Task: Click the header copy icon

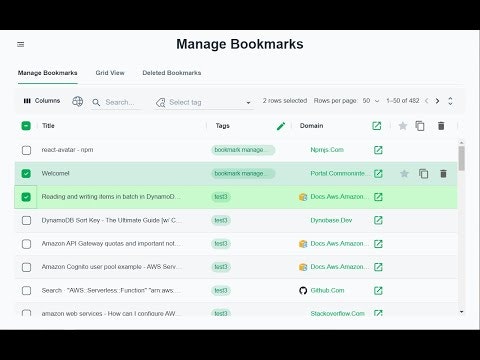Action: pyautogui.click(x=420, y=126)
